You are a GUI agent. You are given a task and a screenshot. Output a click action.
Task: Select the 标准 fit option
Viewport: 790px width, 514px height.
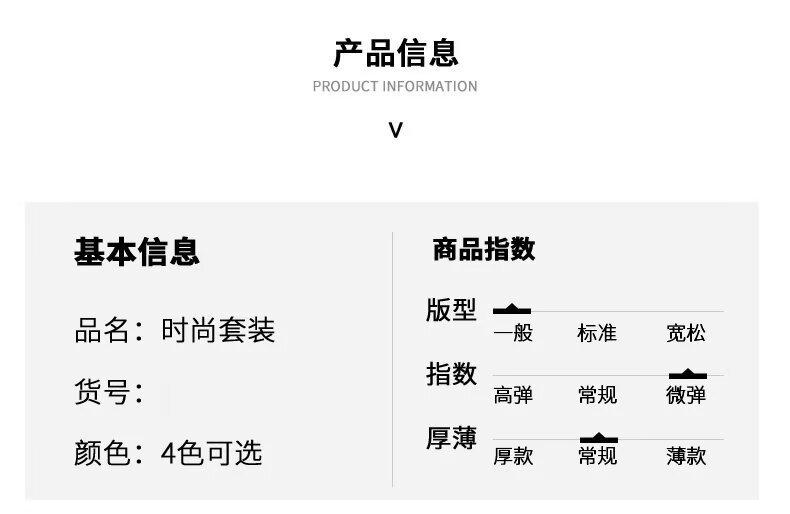(597, 333)
